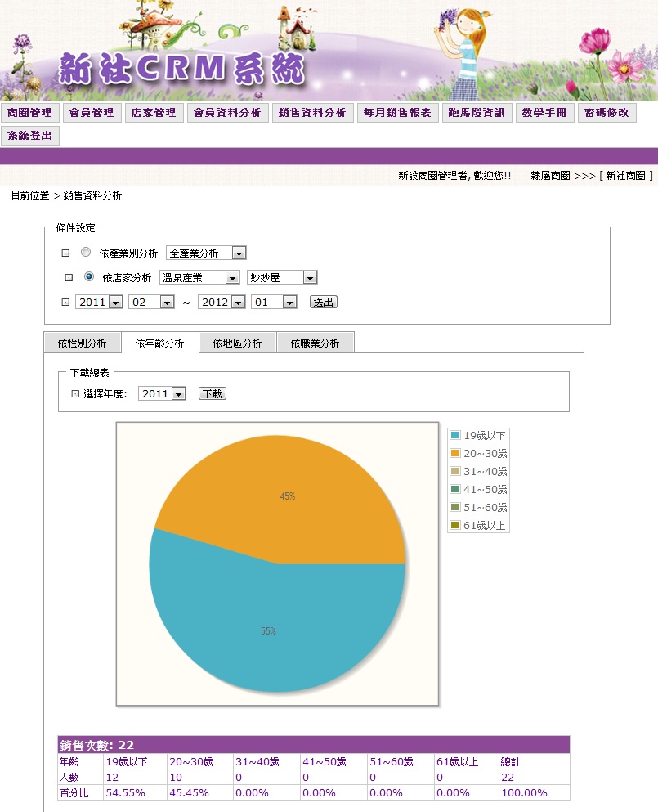Click the 送出 submit button

(324, 302)
